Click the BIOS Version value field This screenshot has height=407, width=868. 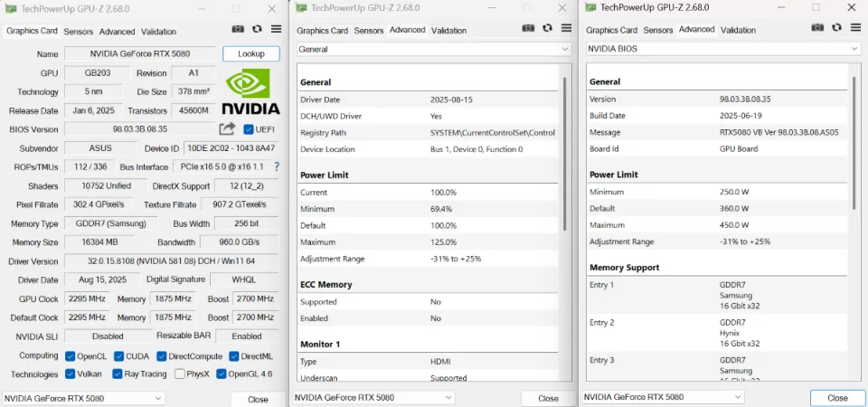(139, 129)
